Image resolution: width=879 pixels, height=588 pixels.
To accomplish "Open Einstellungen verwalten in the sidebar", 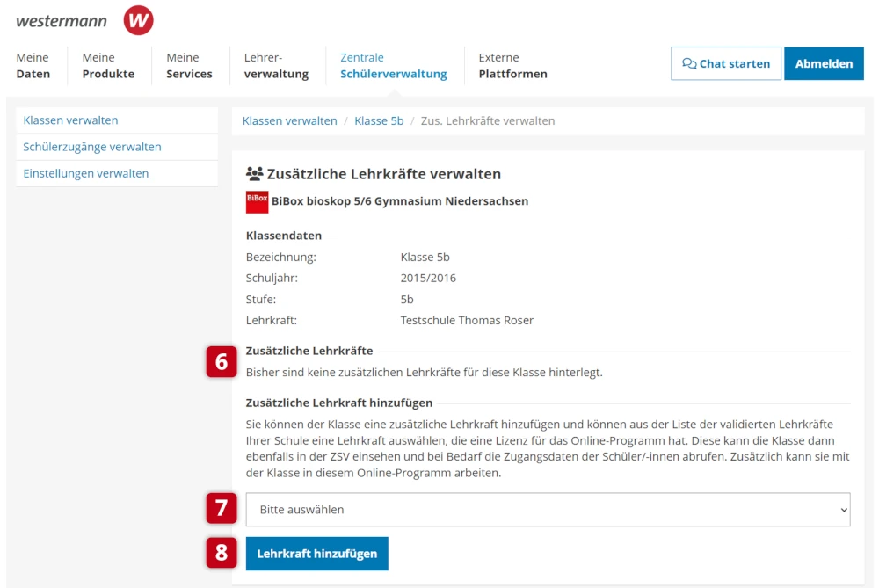I will (x=86, y=173).
